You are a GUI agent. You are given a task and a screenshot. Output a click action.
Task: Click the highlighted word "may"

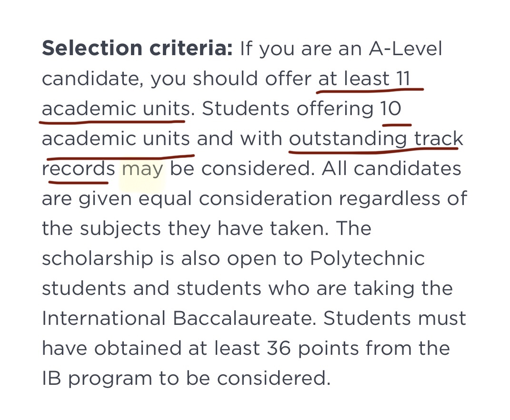click(x=142, y=169)
